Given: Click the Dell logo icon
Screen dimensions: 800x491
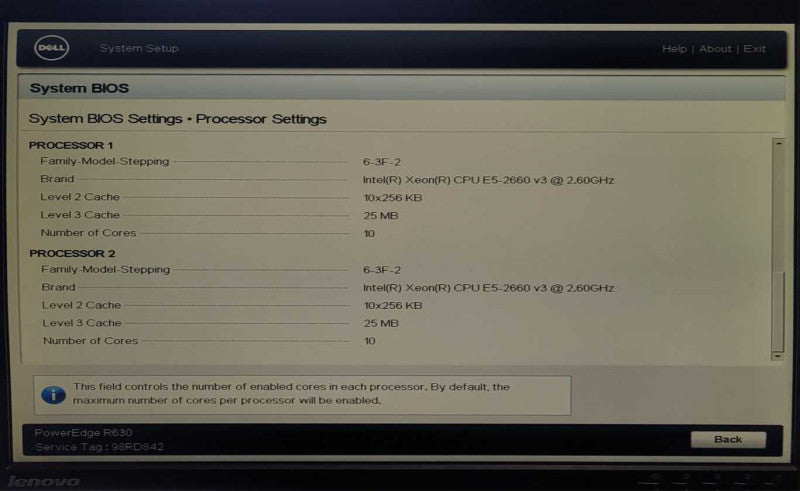Looking at the screenshot, I should coord(52,48).
